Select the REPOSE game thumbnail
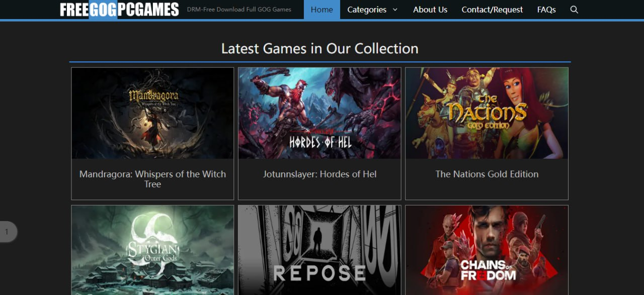 pos(319,250)
